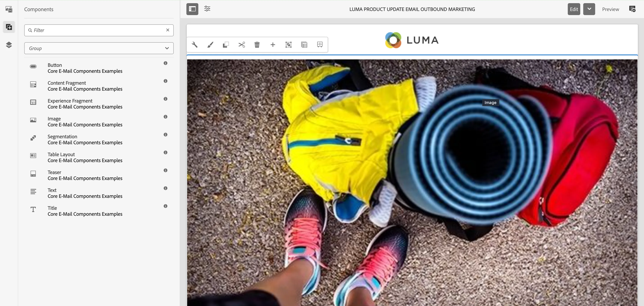Image resolution: width=644 pixels, height=306 pixels.
Task: Toggle the side panel button
Action: coord(192,9)
